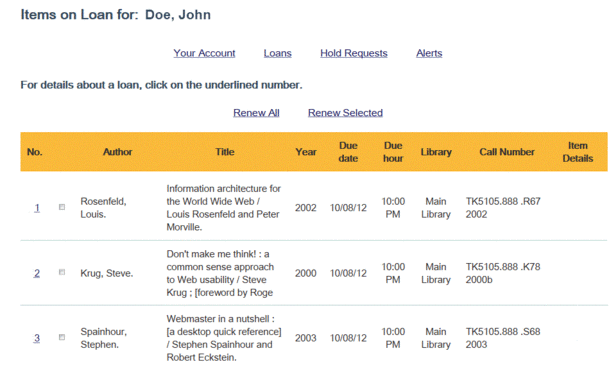Select the checkbox for the Krug, Steve loan

click(x=62, y=272)
